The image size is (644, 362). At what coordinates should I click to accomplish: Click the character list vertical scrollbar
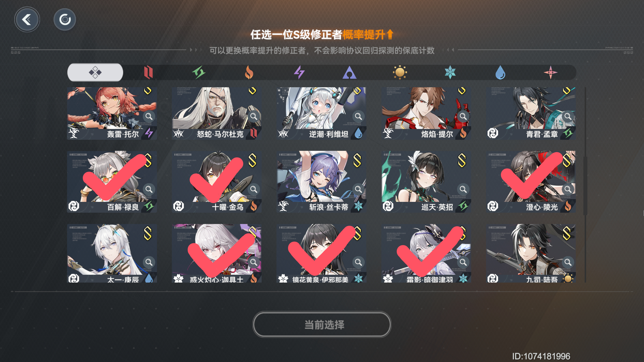click(x=585, y=185)
